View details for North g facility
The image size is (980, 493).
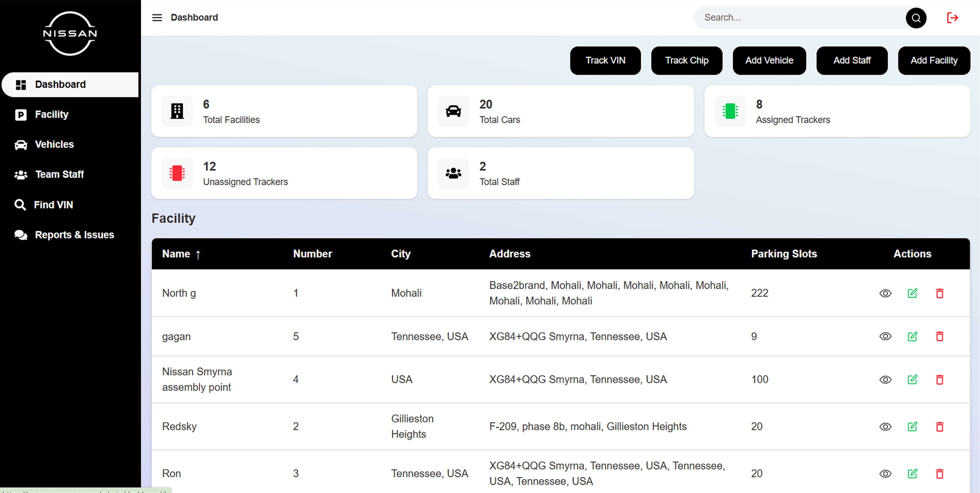(885, 293)
